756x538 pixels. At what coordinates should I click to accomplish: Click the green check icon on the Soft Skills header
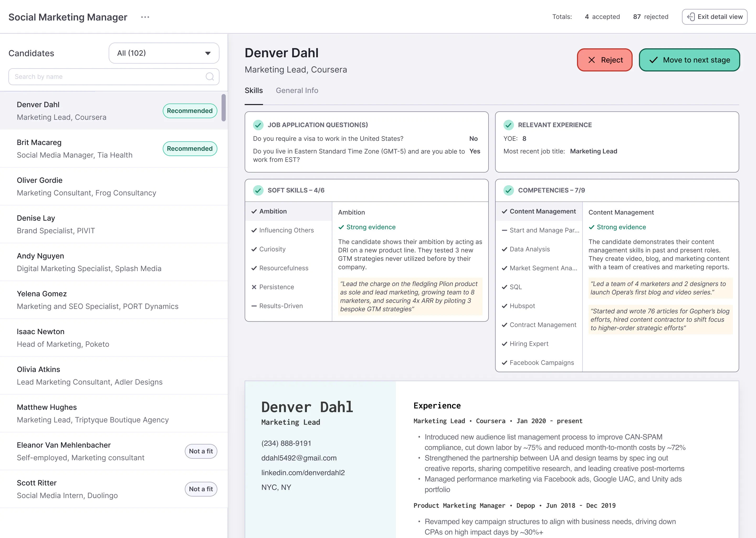[x=258, y=190]
